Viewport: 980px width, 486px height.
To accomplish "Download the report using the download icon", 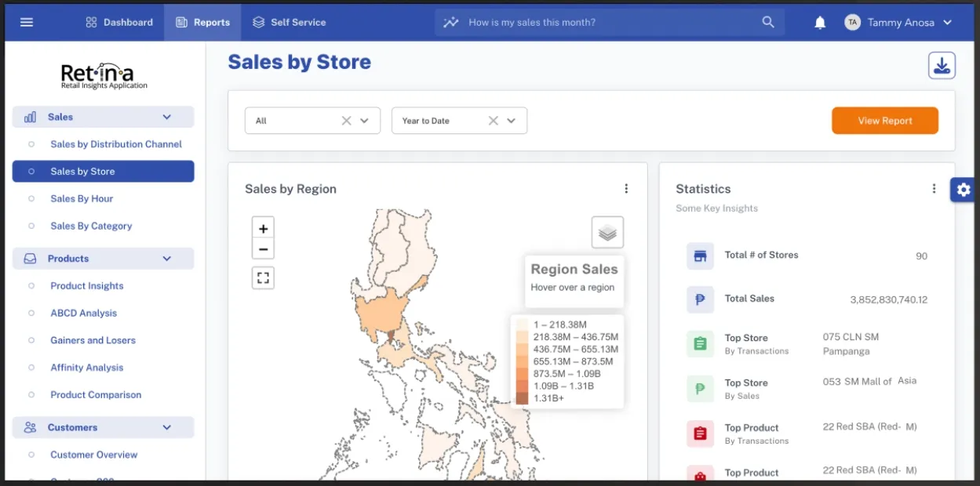I will coord(942,66).
